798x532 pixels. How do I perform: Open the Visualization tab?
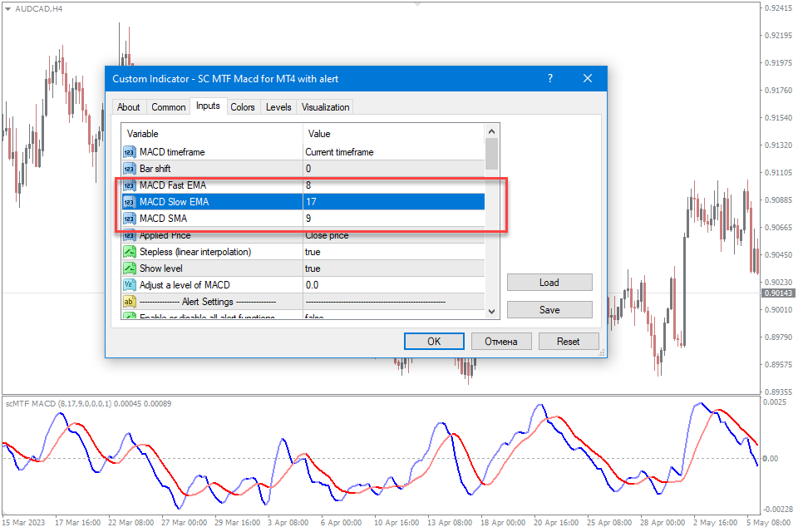pos(326,107)
